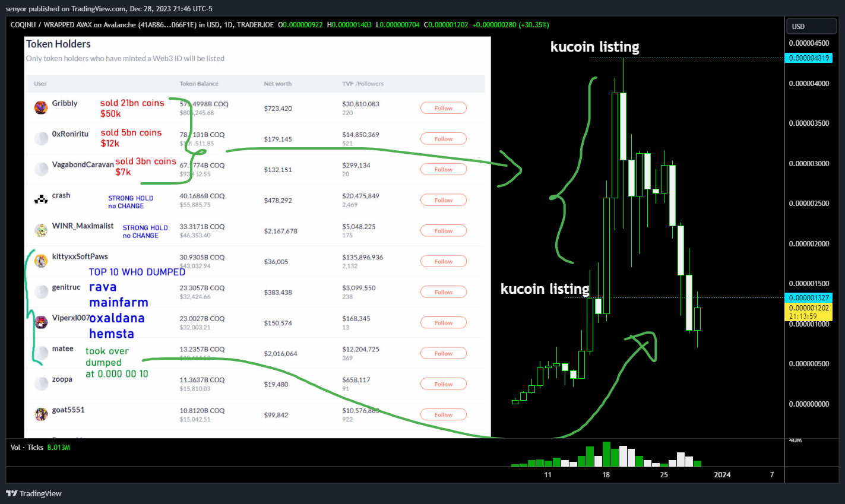The width and height of the screenshot is (845, 504).
Task: Follow the user Gribbly
Action: click(x=443, y=108)
